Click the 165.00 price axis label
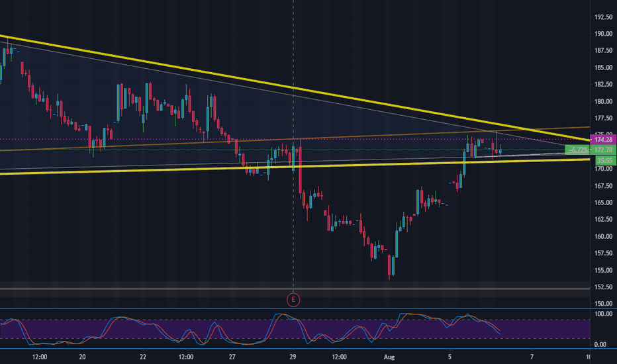This screenshot has width=617, height=364. 603,203
